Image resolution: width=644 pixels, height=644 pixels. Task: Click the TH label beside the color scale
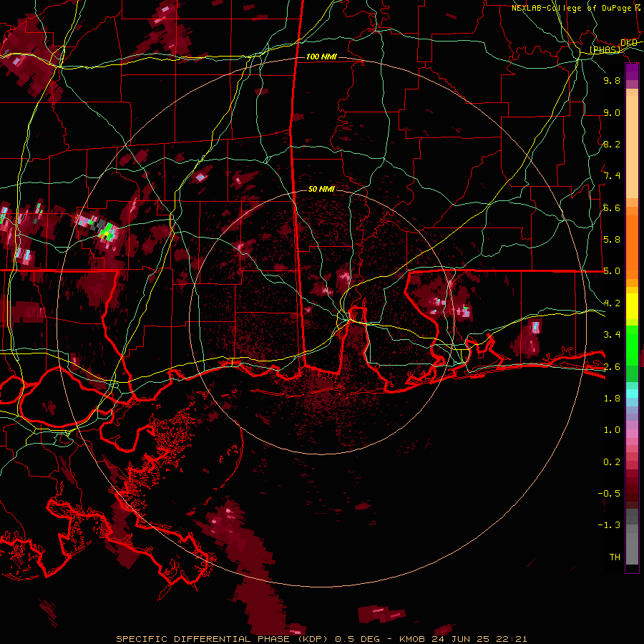point(615,557)
